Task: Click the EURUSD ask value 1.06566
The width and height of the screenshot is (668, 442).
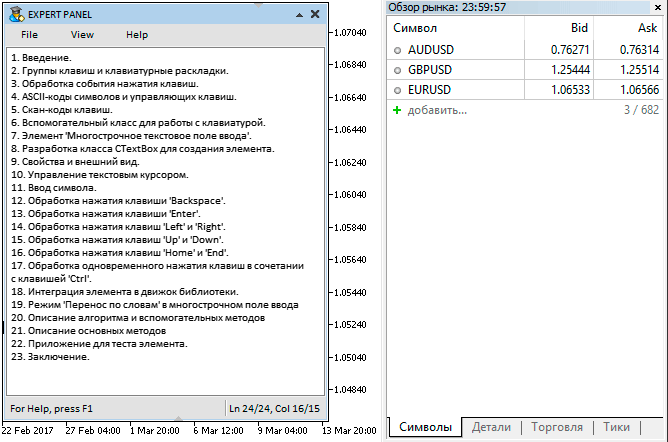Action: coord(639,90)
